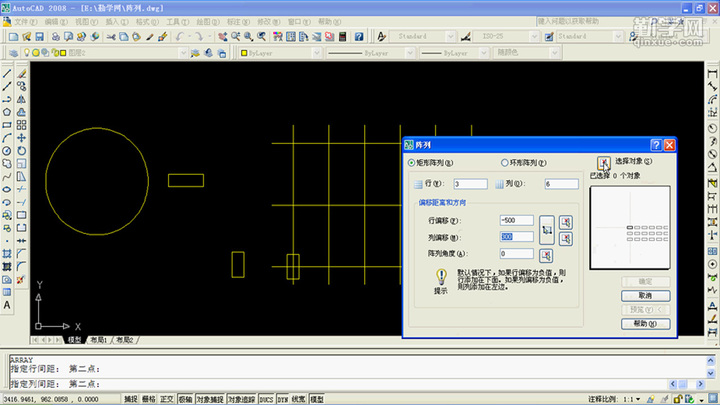Click the Help (帮助) button in Array dialog

(645, 323)
